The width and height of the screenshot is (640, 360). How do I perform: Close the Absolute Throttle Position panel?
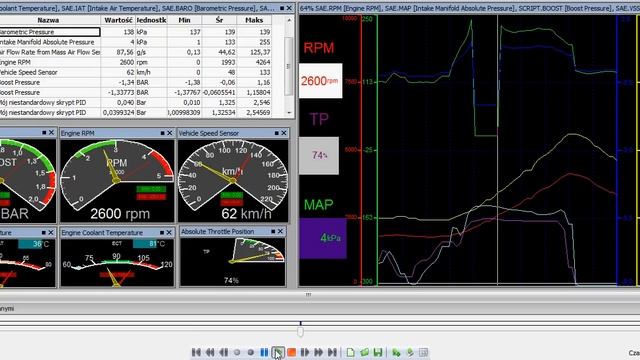[x=280, y=231]
